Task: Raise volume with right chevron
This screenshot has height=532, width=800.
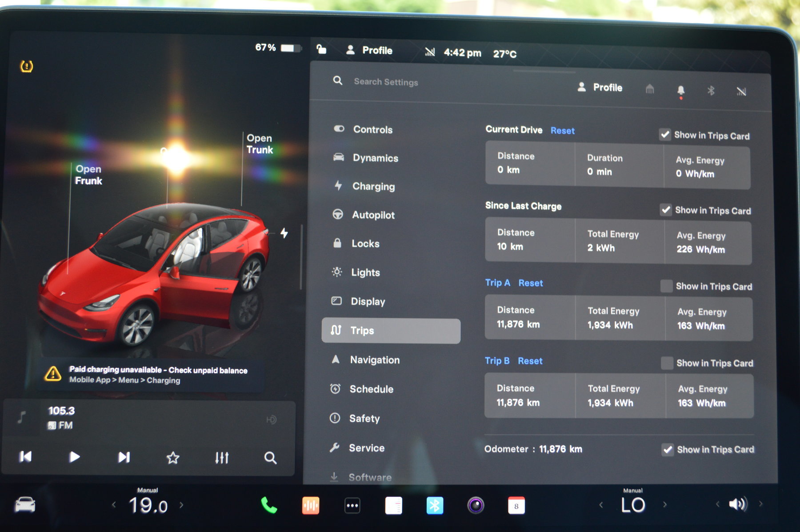Action: pyautogui.click(x=760, y=504)
